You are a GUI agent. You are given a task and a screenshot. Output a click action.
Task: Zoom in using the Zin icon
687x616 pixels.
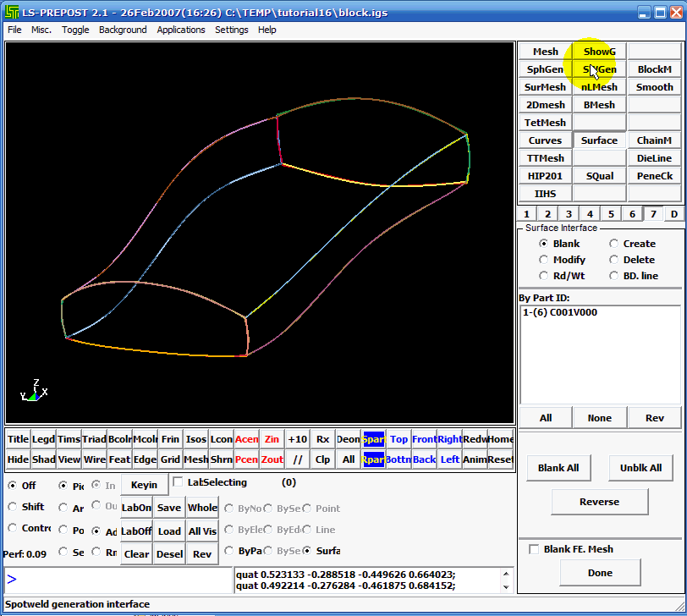click(271, 439)
